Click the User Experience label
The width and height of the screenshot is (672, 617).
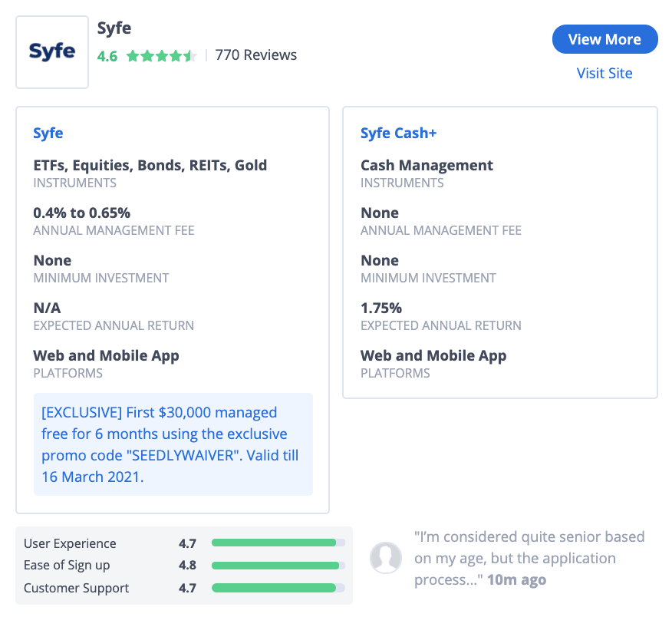(70, 543)
